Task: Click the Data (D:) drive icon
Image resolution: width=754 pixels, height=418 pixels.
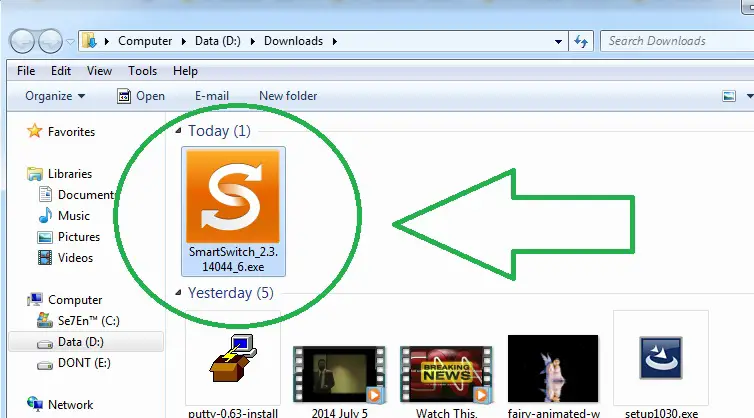Action: (x=45, y=343)
